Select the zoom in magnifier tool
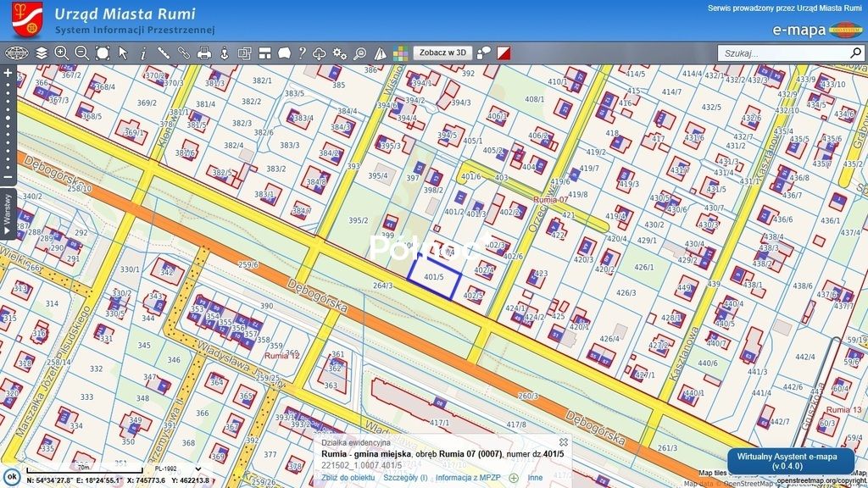Screen dimensions: 868x488 [x=61, y=53]
